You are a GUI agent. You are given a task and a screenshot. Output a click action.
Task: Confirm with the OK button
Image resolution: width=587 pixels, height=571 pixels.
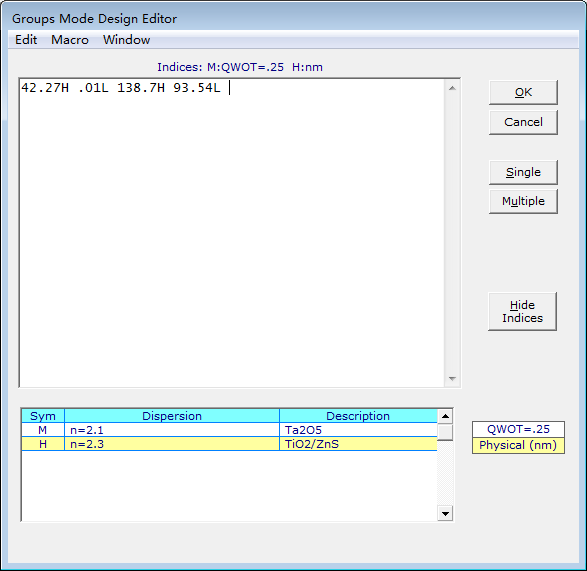(523, 92)
